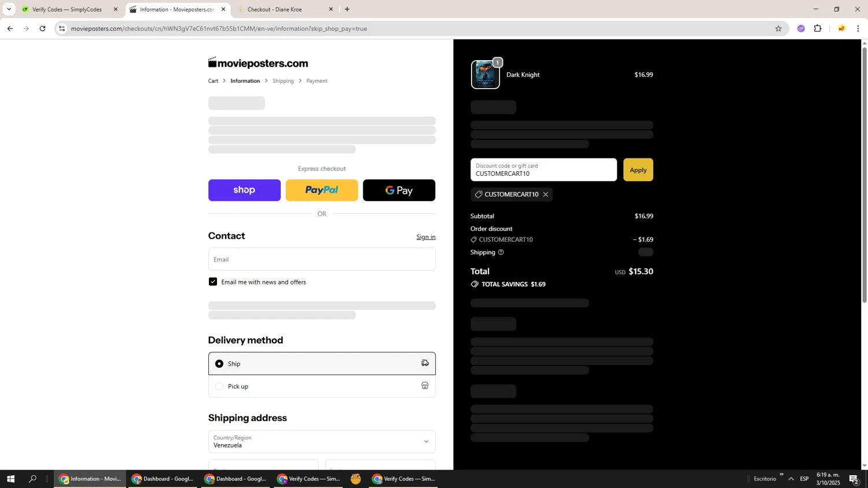Focus the discount code input field
Image resolution: width=868 pixels, height=488 pixels.
(543, 170)
